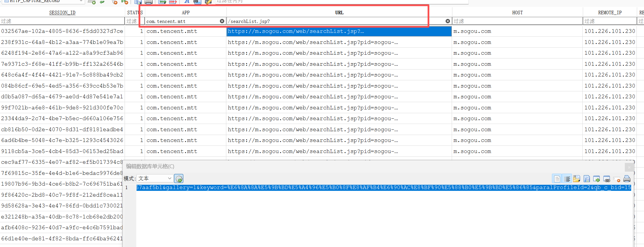Toggle the word wrap lines icon
644x247 pixels.
pyautogui.click(x=567, y=179)
